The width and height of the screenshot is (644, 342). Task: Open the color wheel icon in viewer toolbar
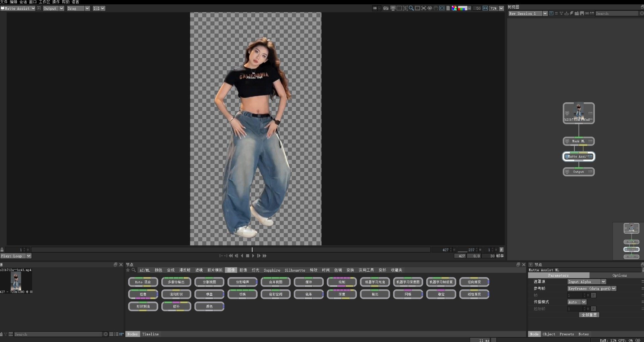point(454,8)
